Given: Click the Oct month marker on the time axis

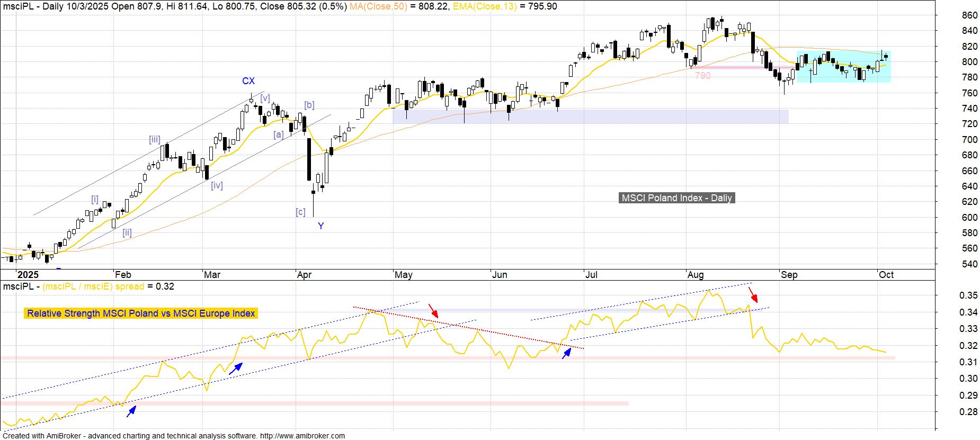Looking at the screenshot, I should [x=886, y=275].
